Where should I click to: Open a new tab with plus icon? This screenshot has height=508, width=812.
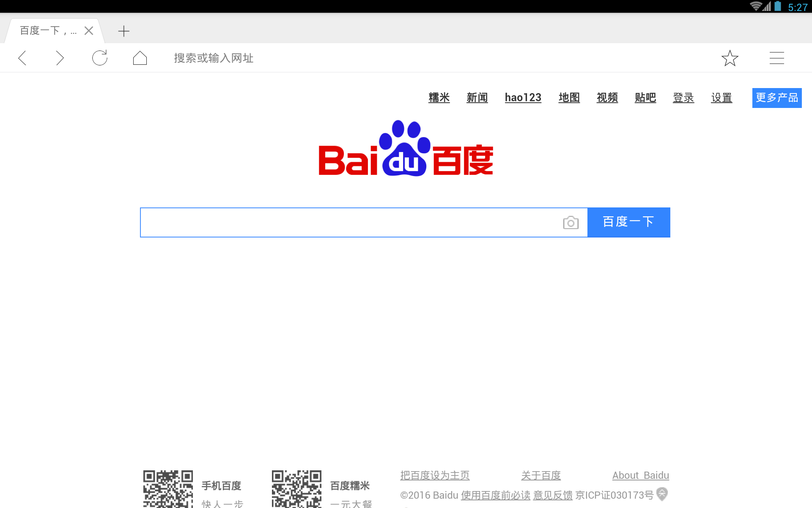coord(123,31)
